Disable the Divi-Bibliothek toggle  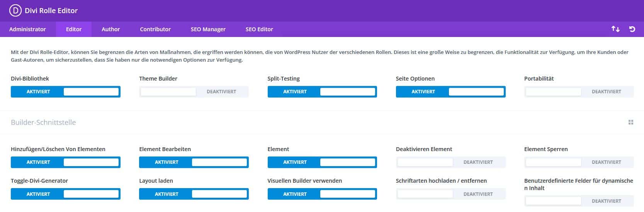pos(66,92)
